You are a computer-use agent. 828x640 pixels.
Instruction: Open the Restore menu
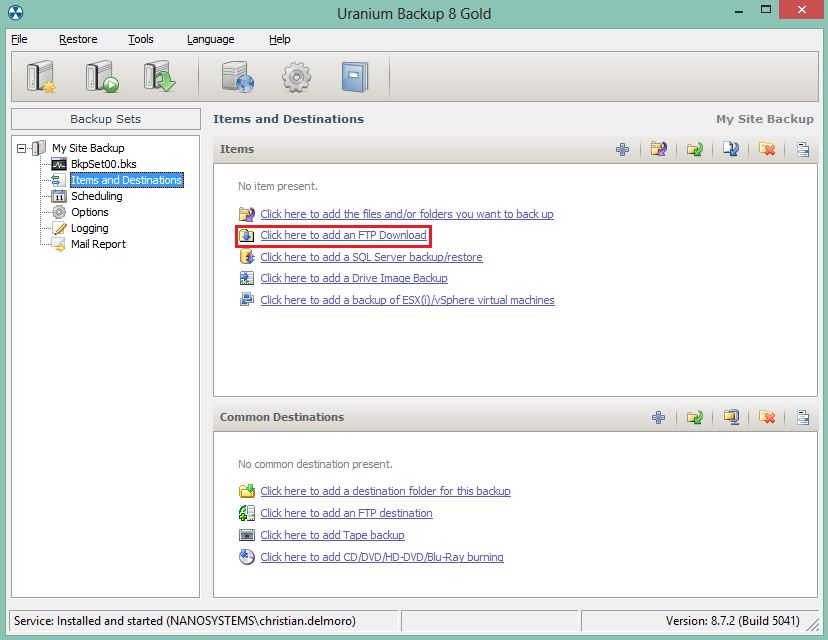click(x=78, y=39)
